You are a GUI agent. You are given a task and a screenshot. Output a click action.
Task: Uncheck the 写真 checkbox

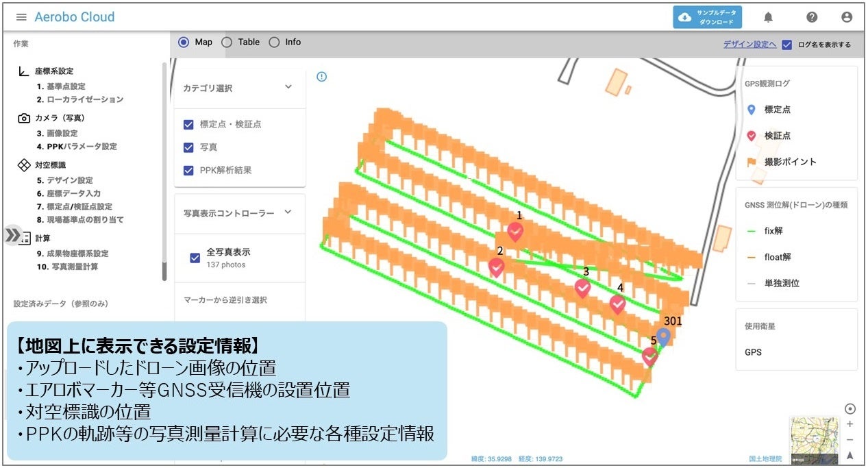(x=188, y=147)
